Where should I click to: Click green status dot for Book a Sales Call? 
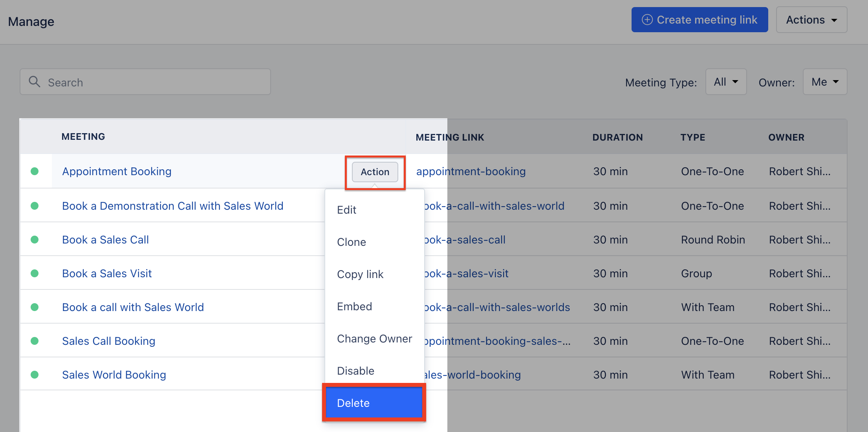point(35,240)
